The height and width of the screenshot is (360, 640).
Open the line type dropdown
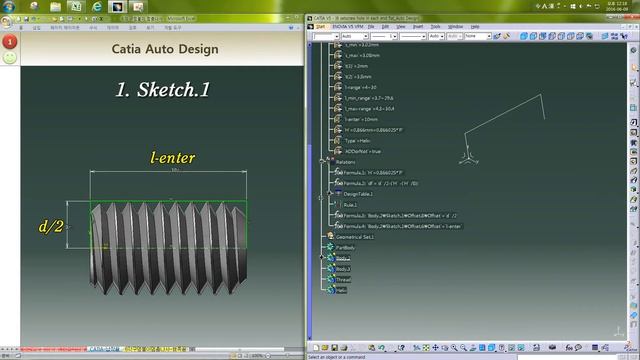pyautogui.click(x=424, y=36)
